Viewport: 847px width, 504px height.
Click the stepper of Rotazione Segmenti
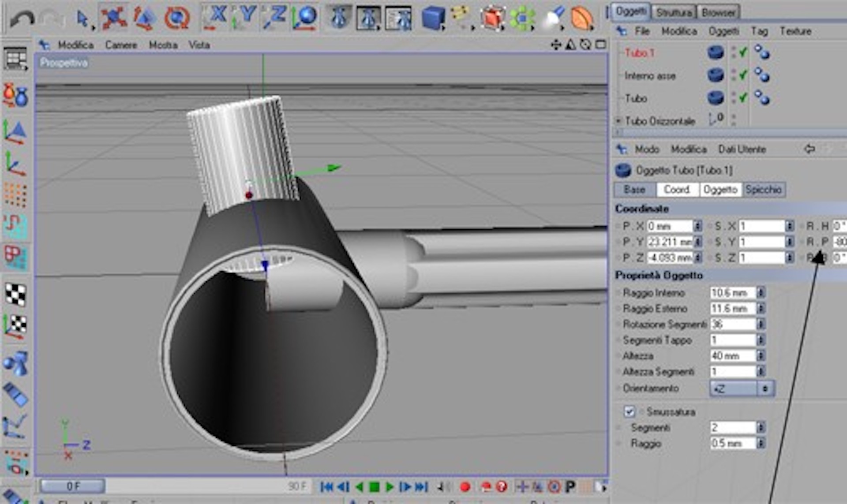point(761,324)
